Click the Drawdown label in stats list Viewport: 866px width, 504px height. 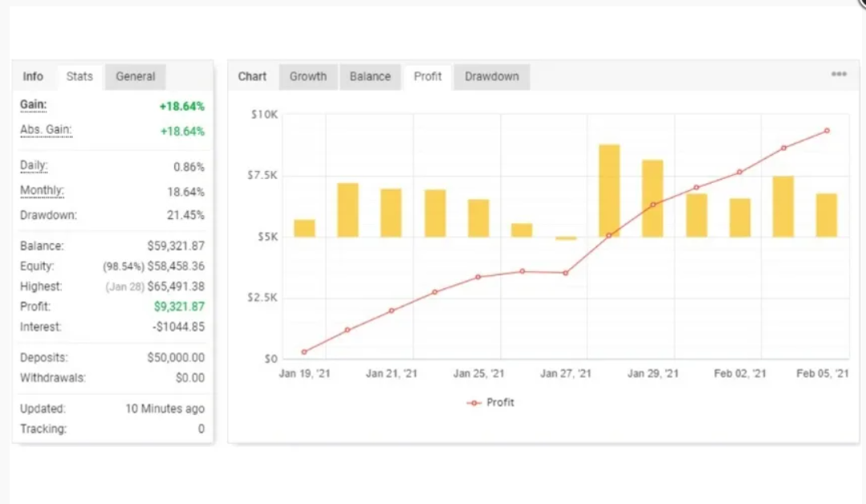point(48,215)
